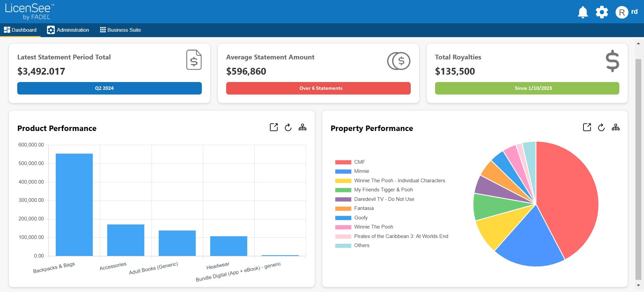
Task: Toggle My Friends Tigger & Pooh swatch
Action: [x=343, y=190]
